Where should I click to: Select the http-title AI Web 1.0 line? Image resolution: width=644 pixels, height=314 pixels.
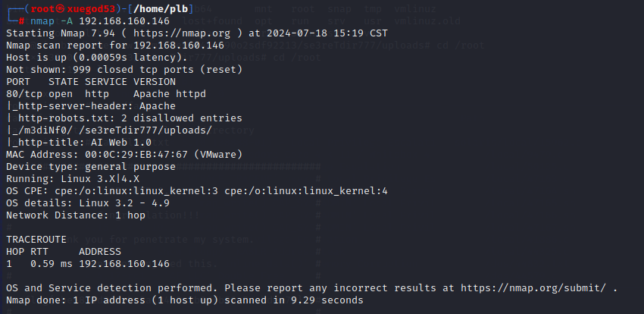coord(79,143)
